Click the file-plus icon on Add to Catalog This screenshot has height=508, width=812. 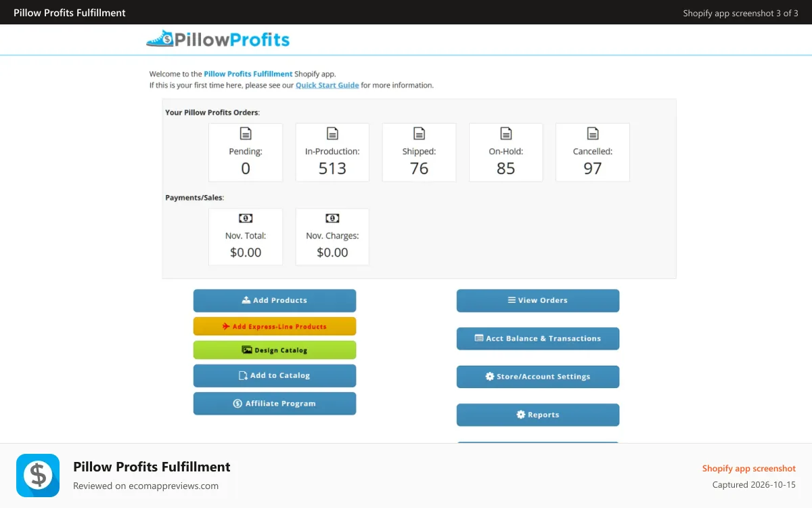coord(243,376)
